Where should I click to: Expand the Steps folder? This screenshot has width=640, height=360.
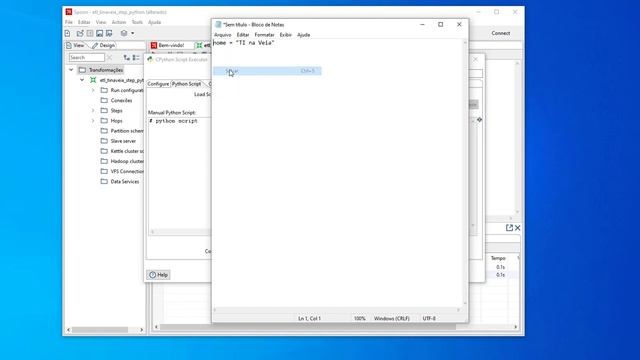[x=93, y=111]
